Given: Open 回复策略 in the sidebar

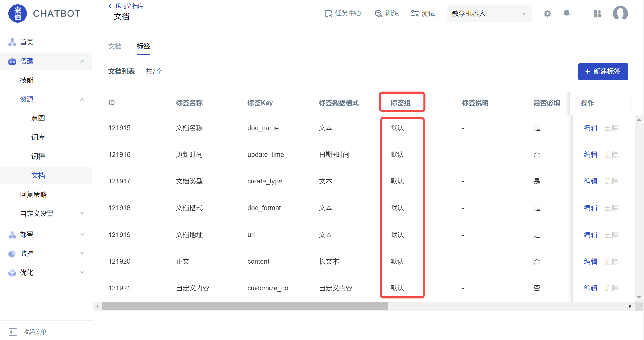Looking at the screenshot, I should click(33, 195).
